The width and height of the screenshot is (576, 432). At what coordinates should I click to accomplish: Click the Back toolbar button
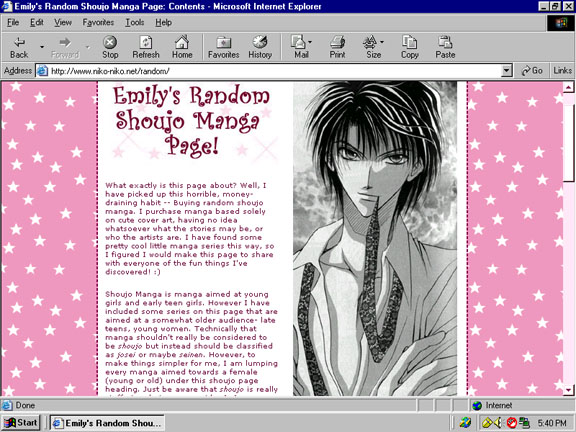[x=19, y=47]
